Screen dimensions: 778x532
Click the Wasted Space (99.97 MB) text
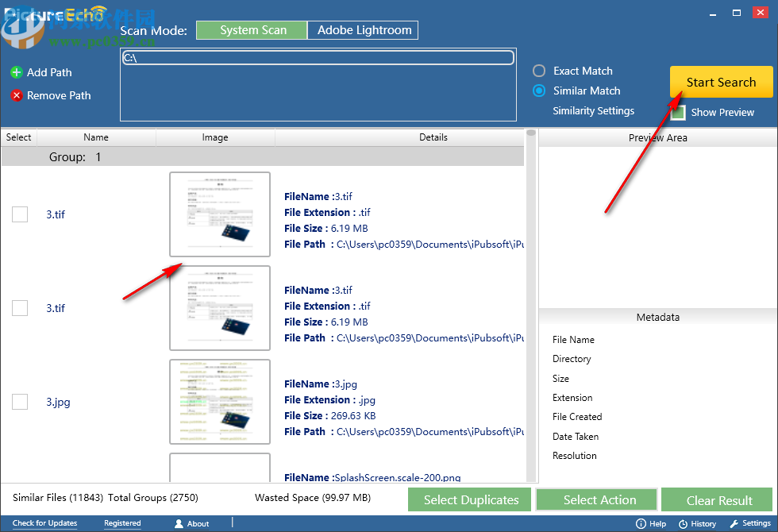pyautogui.click(x=313, y=498)
